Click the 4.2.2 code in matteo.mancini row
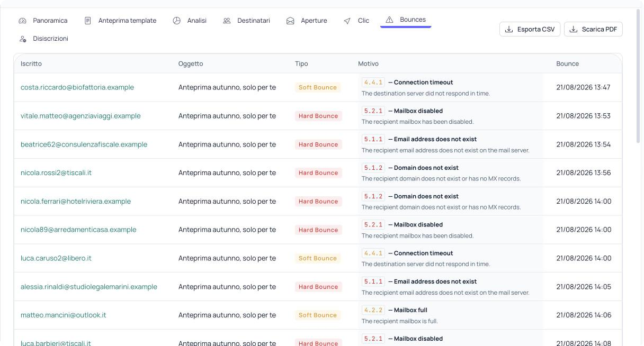Viewport: 644px width, 346px height. click(373, 310)
